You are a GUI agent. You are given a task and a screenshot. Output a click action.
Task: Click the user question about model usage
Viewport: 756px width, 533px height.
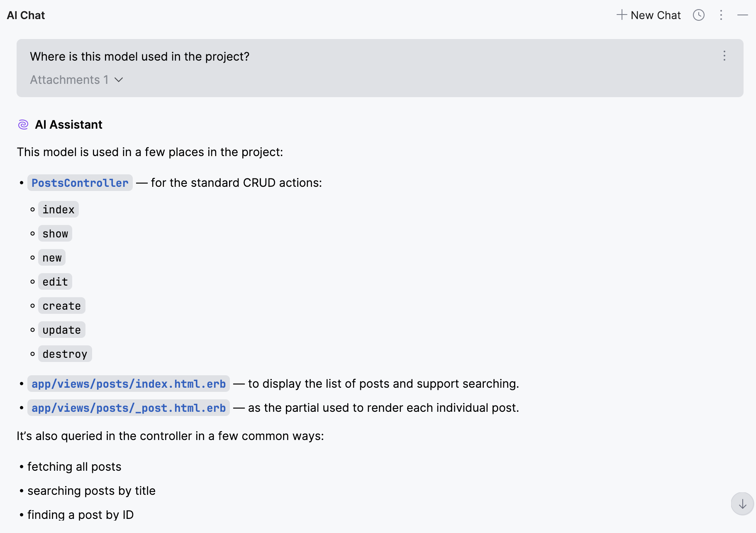tap(139, 56)
